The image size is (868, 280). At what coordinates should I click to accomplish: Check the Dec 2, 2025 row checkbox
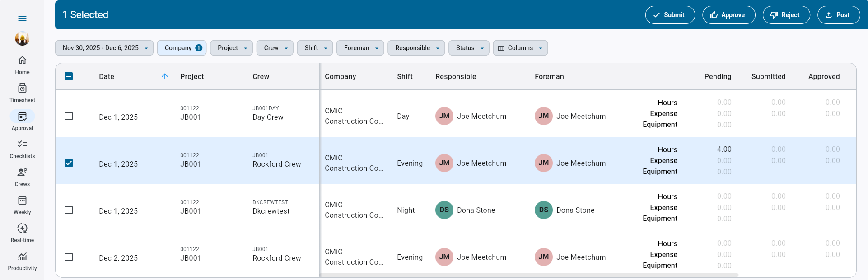click(x=69, y=257)
